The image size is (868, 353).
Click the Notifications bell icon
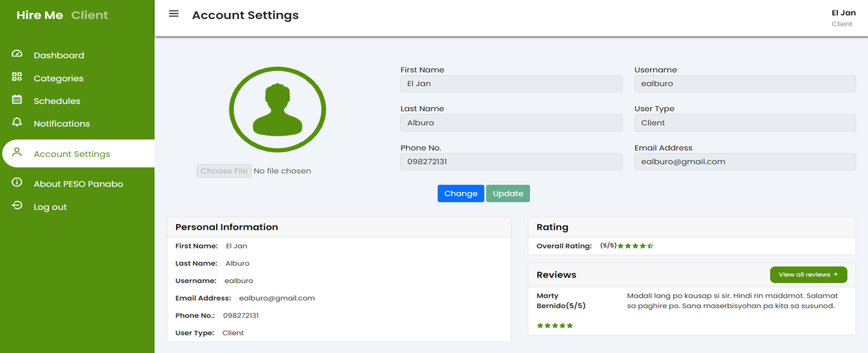(17, 122)
